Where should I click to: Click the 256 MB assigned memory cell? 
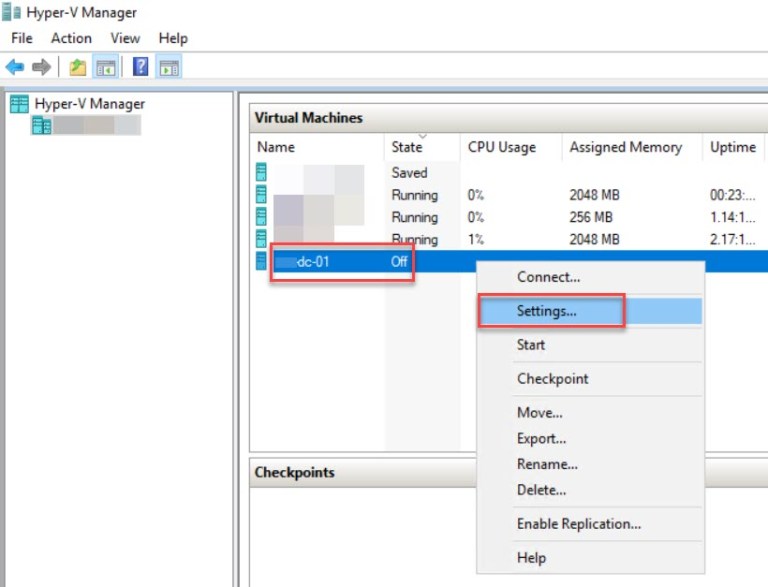click(591, 217)
